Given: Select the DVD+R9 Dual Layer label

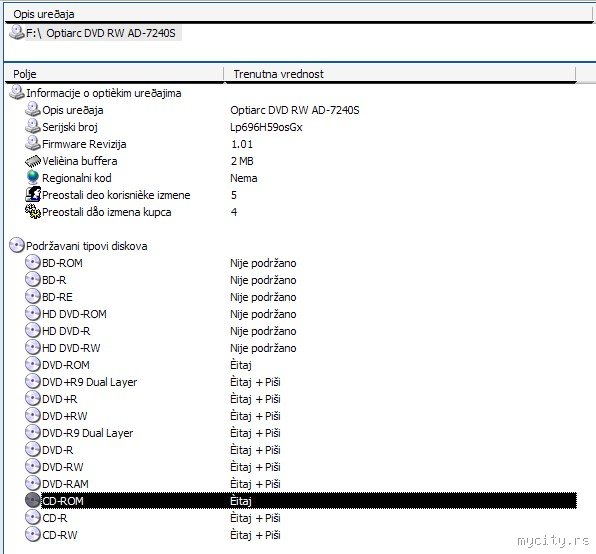Looking at the screenshot, I should (89, 382).
